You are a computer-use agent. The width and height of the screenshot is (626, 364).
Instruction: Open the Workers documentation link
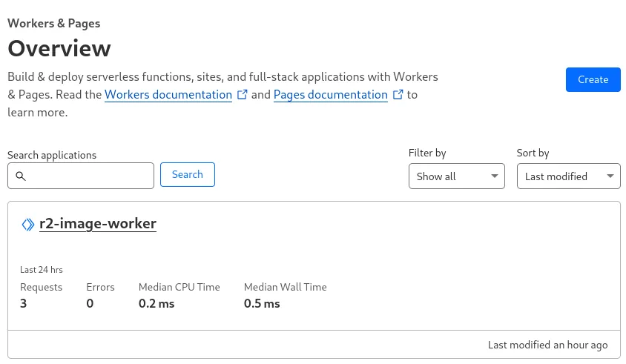(x=168, y=95)
